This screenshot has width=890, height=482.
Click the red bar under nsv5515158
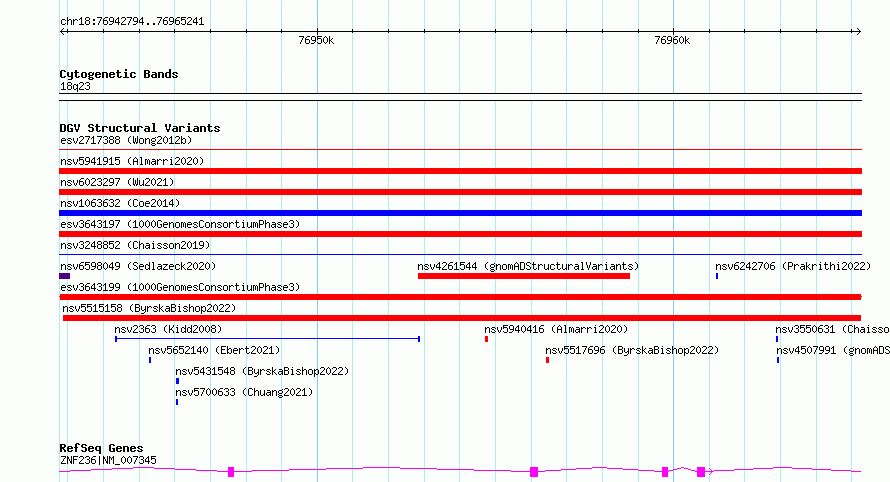[x=461, y=318]
